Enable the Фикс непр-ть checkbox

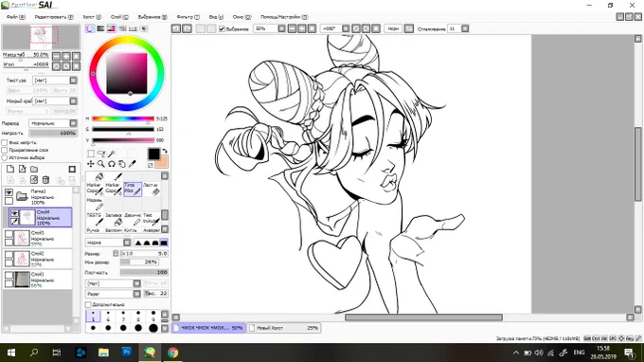[x=5, y=142]
